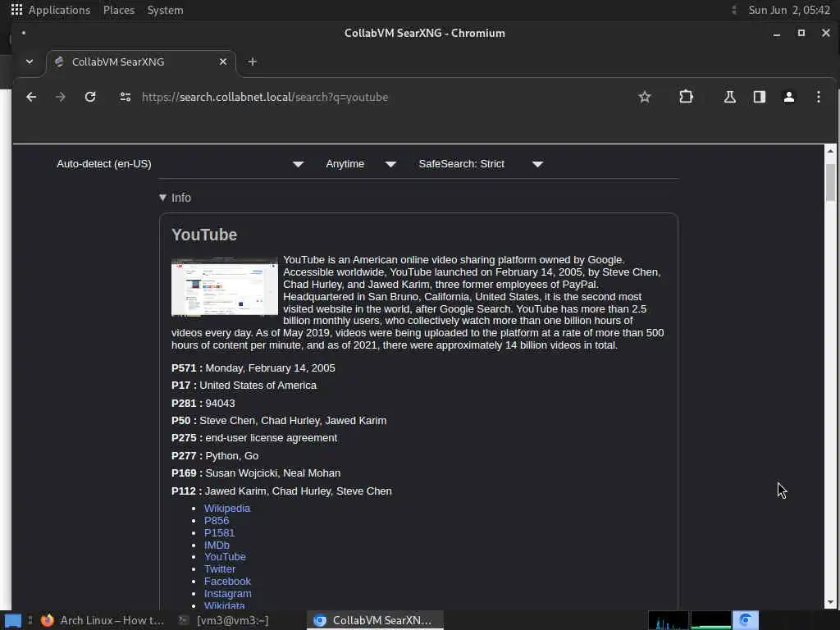
Task: Open the SafeSearch: Strict dropdown
Action: (x=481, y=164)
